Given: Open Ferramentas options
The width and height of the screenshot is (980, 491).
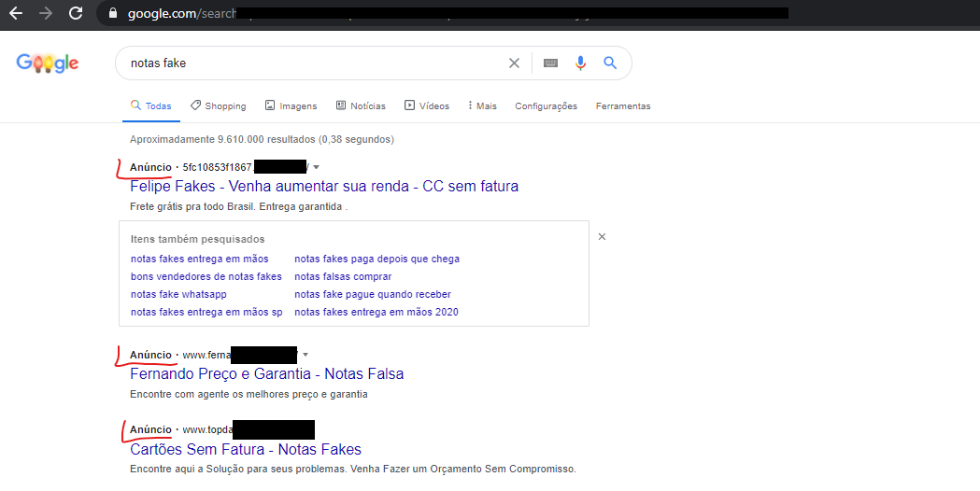Looking at the screenshot, I should 623,106.
